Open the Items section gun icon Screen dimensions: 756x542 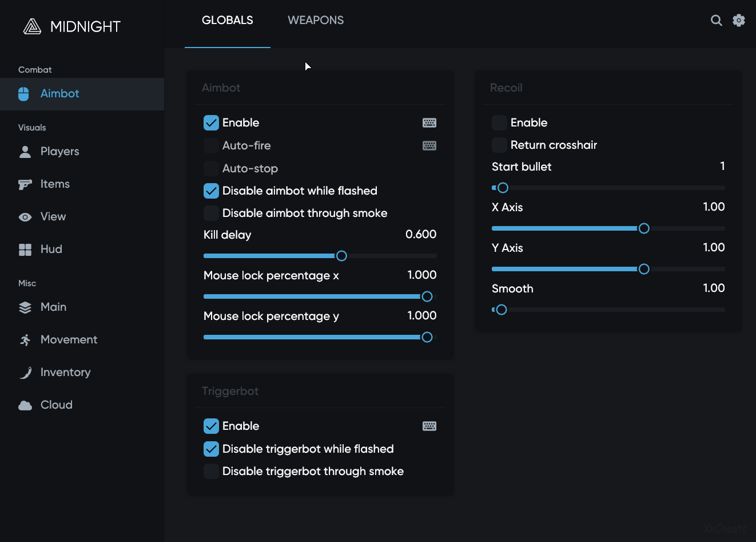pos(25,184)
